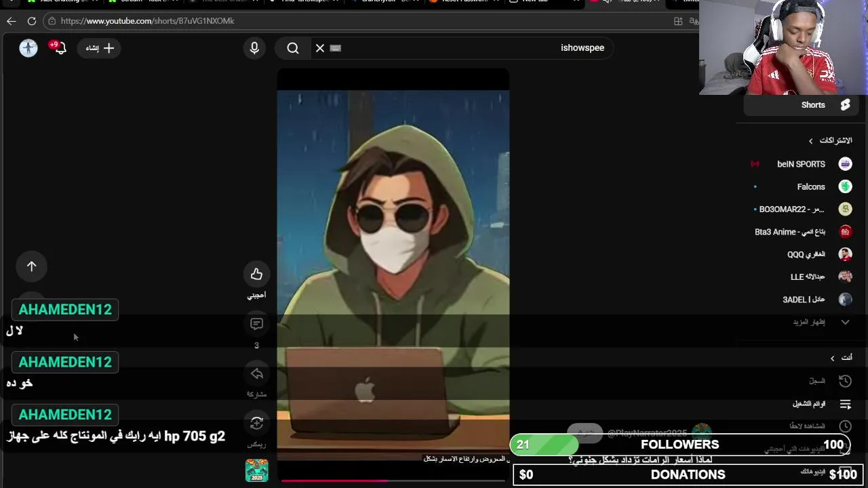The height and width of the screenshot is (488, 868).
Task: Click the DONATIONS goal bar
Action: [688, 474]
